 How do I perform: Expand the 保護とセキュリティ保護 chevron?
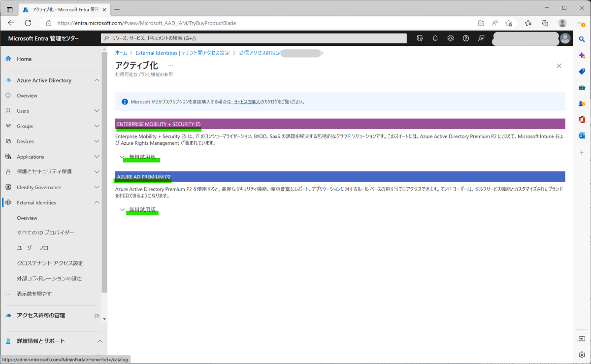97,172
